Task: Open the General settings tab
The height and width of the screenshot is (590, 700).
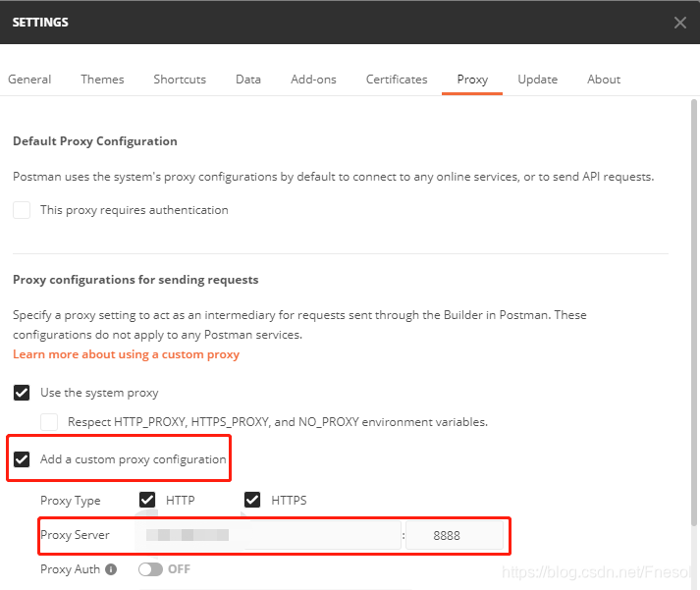Action: (x=29, y=80)
